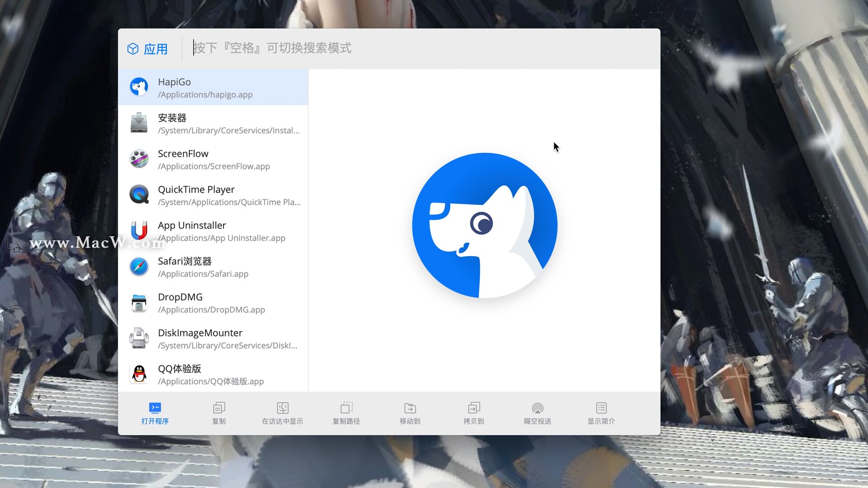Click the 复制 copy icon

[219, 408]
